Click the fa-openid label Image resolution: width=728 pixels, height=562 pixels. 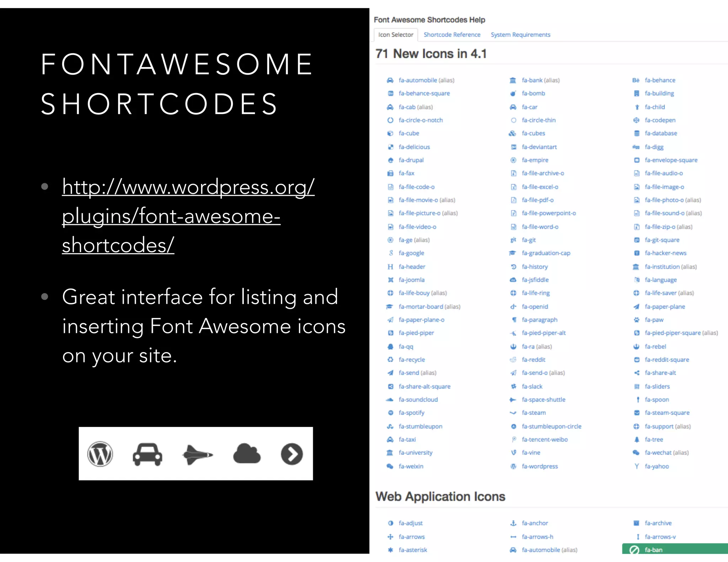point(535,307)
